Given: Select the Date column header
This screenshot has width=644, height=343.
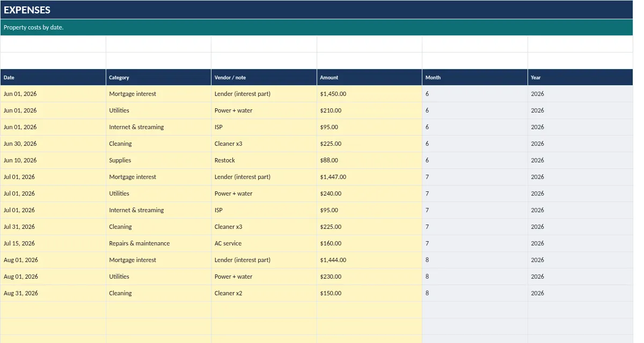Looking at the screenshot, I should click(53, 77).
